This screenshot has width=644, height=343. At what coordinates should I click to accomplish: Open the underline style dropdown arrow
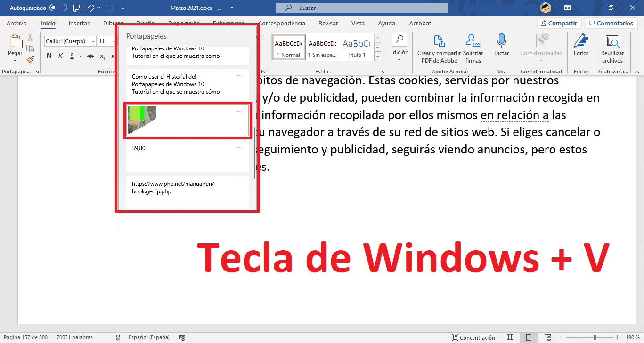[80, 56]
